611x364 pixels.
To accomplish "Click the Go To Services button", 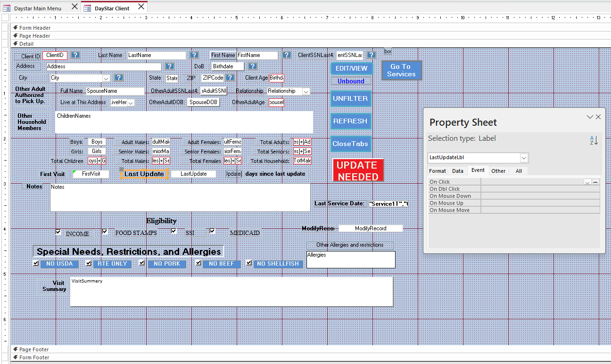I will coord(401,70).
